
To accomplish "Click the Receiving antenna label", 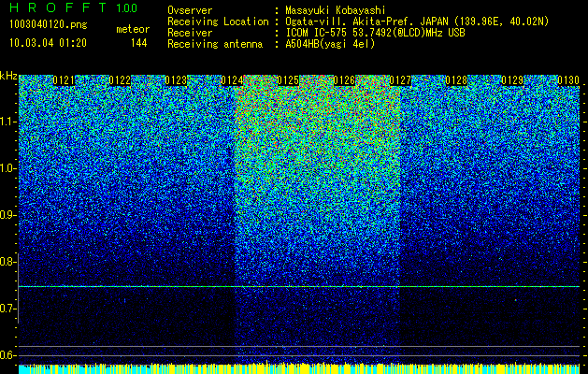I will tap(215, 44).
